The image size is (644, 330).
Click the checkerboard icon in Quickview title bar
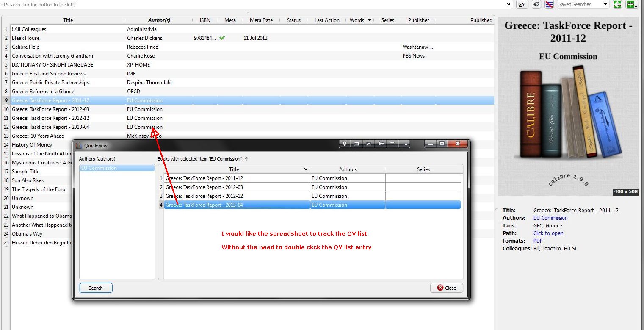pyautogui.click(x=369, y=144)
